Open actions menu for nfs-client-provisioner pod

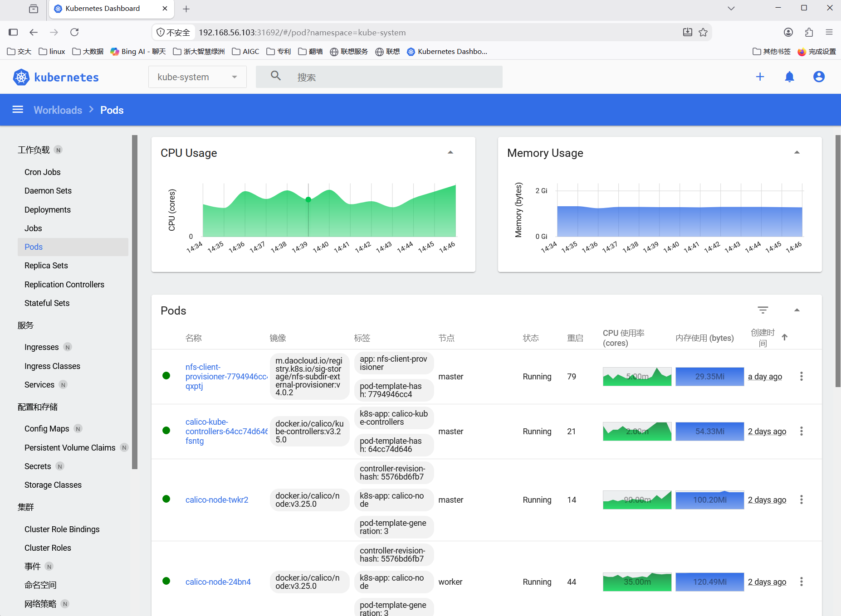[x=802, y=376]
